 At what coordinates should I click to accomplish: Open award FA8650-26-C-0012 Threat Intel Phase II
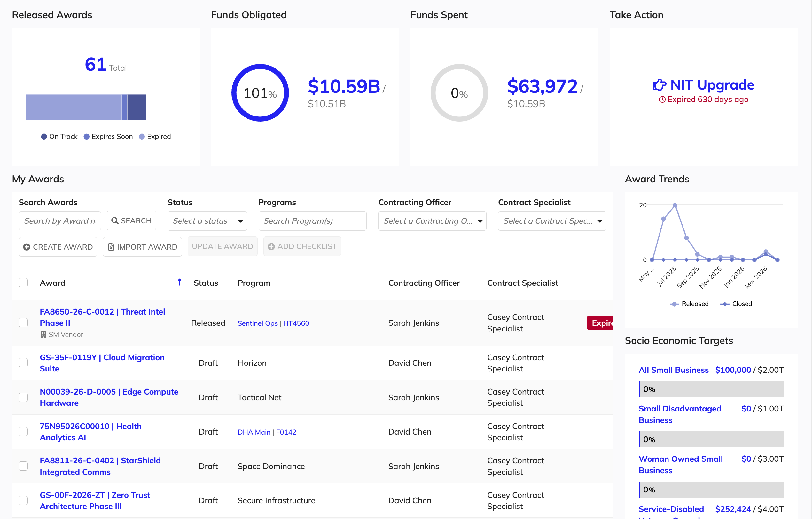(x=103, y=317)
